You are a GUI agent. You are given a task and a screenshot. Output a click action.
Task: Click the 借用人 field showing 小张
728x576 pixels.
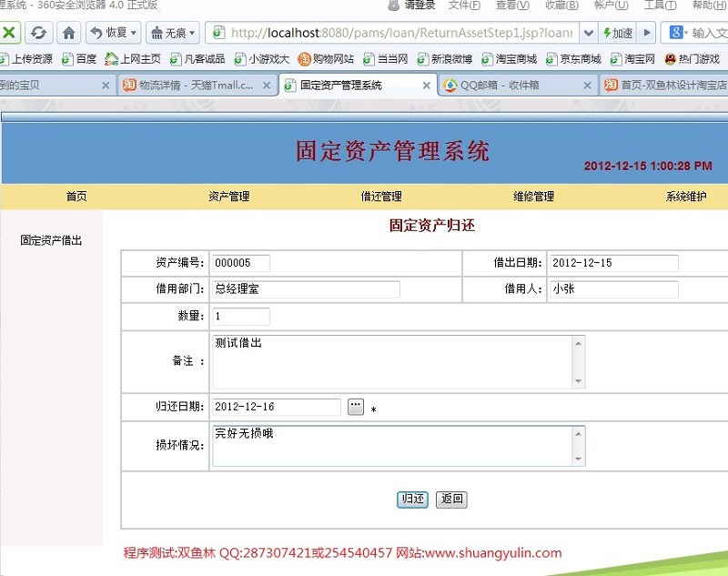point(613,289)
